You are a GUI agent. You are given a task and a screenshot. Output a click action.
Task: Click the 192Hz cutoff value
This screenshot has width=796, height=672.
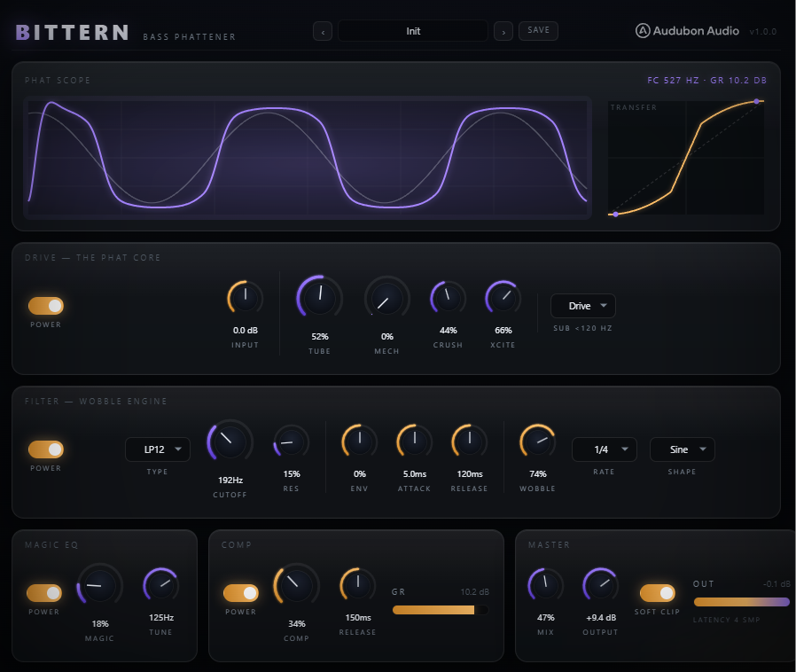230,481
